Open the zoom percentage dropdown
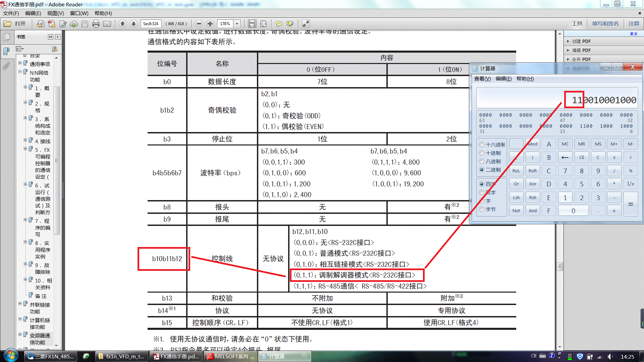 click(x=237, y=24)
